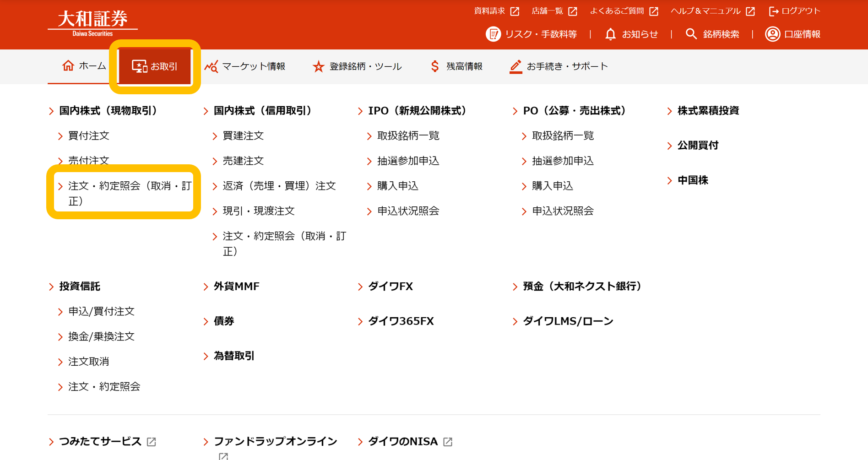Open 取扱銘柄一覧 under IPO
868x460 pixels.
408,136
